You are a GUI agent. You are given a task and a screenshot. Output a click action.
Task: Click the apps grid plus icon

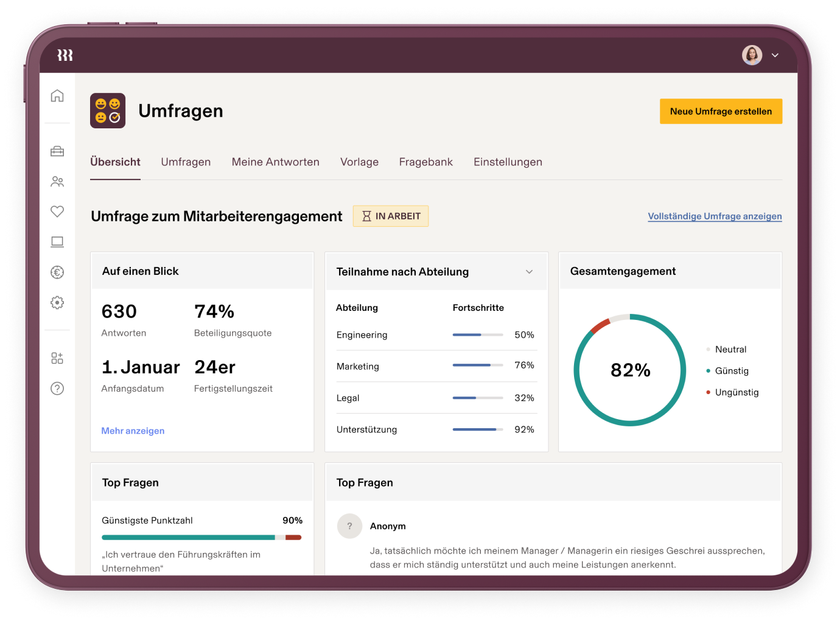click(x=57, y=358)
